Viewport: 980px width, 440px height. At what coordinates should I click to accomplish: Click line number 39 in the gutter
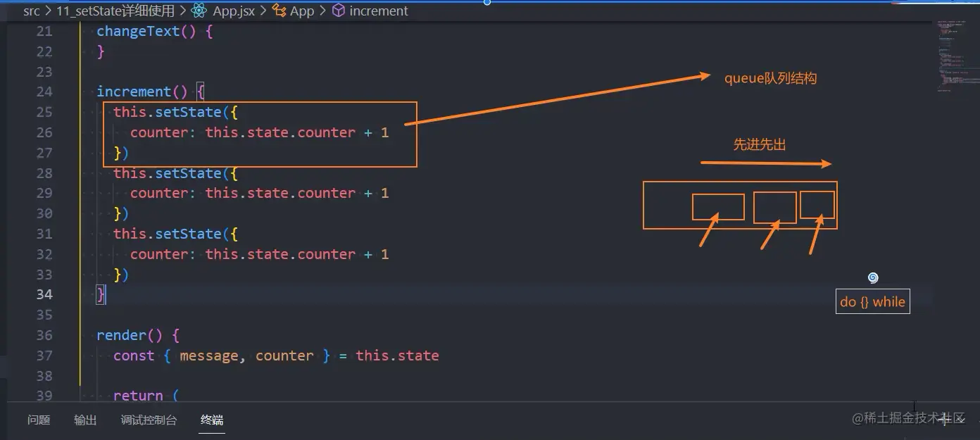pyautogui.click(x=44, y=396)
